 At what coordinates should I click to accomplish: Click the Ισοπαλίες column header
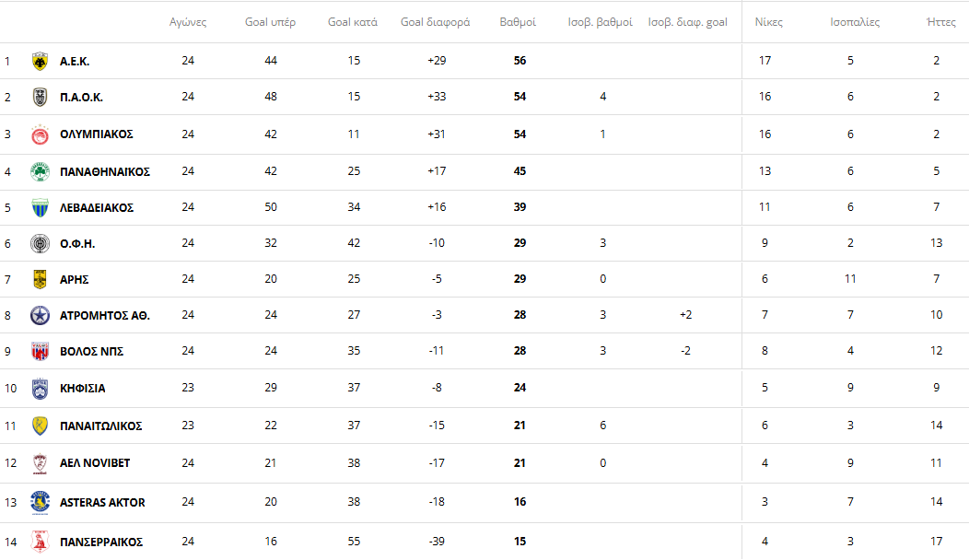[x=855, y=22]
